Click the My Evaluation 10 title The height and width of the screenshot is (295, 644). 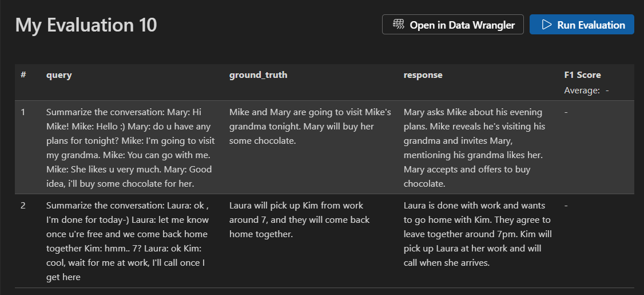pos(86,25)
